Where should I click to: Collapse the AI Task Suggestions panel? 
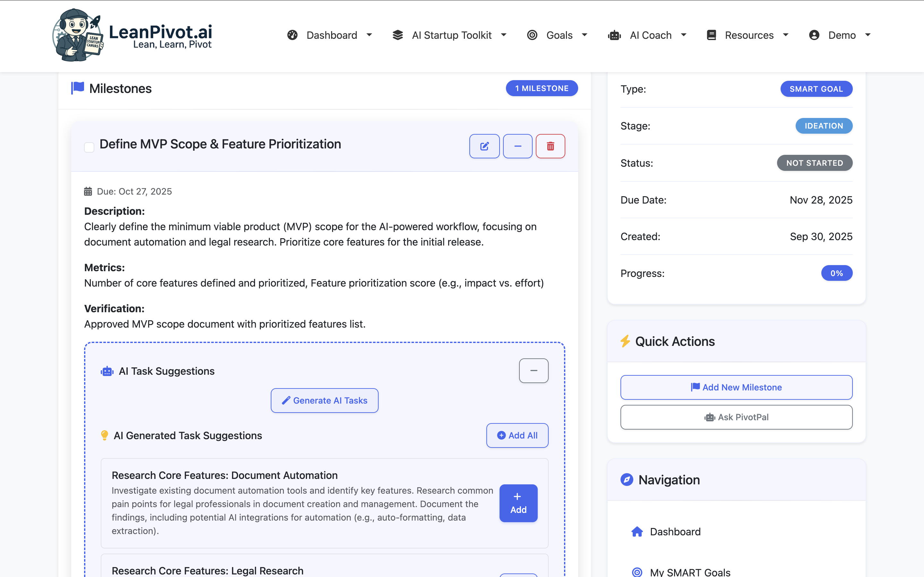tap(534, 371)
